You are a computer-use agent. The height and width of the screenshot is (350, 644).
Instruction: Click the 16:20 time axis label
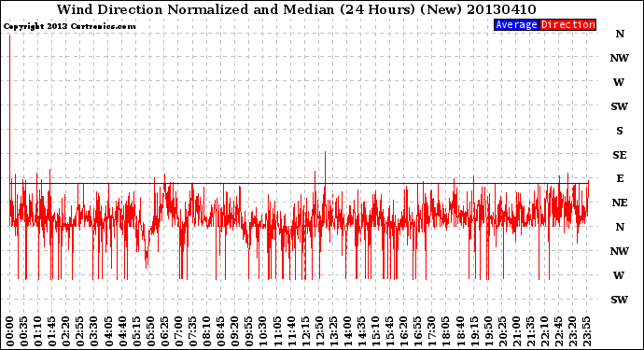(x=404, y=331)
